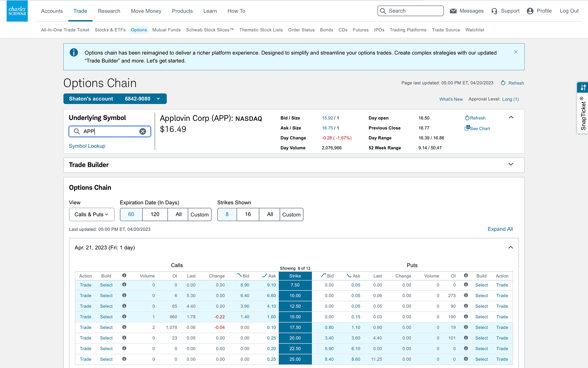
Task: Open the SnapTicket arrows icon
Action: (x=583, y=87)
